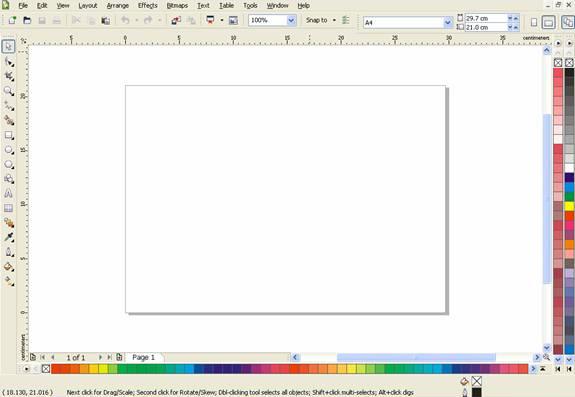Select the Crop tool

coord(9,76)
